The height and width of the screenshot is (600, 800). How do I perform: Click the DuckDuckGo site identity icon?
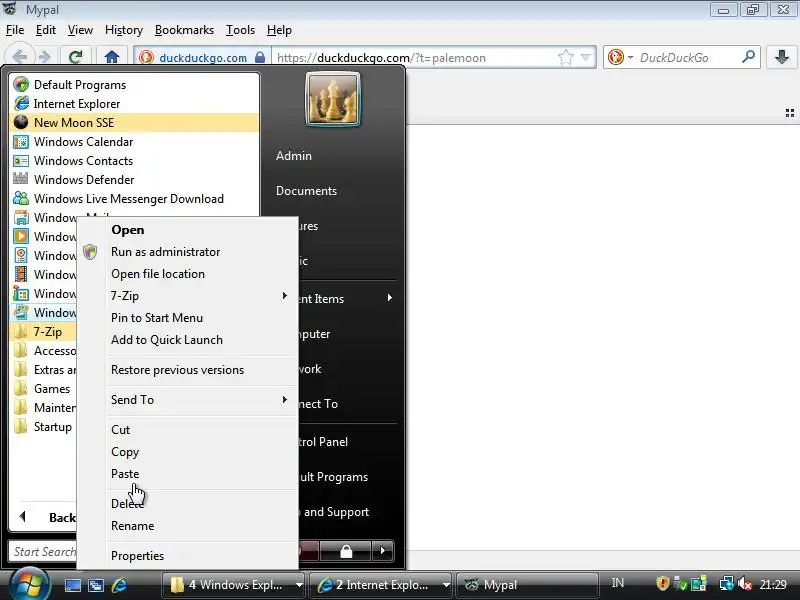click(146, 57)
